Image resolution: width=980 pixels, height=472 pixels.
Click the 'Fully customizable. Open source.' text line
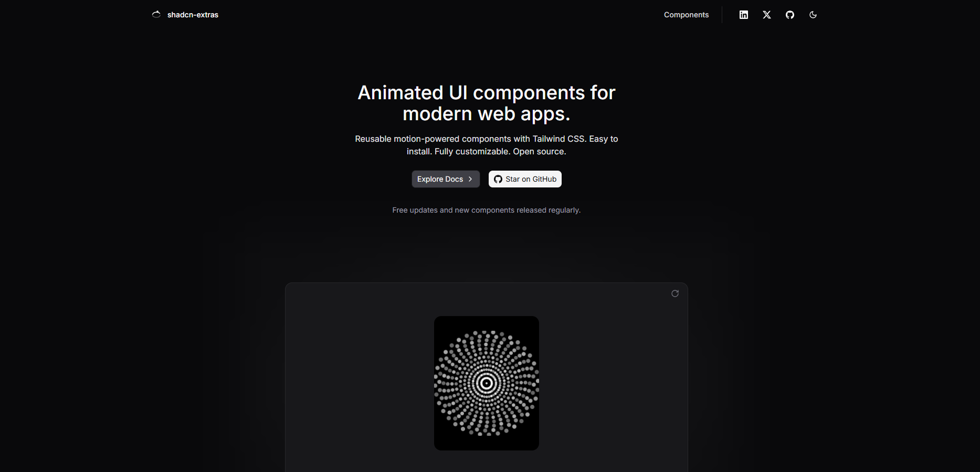486,152
